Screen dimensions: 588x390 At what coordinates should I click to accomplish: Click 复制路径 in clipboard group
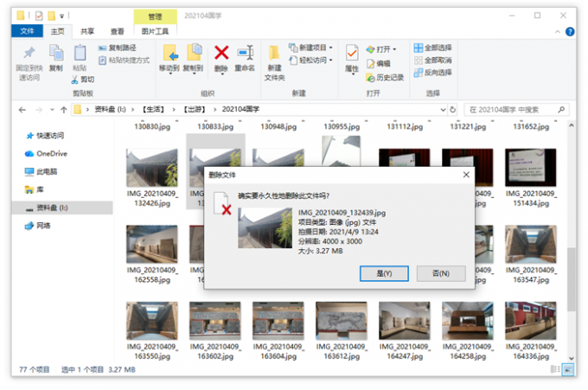118,48
